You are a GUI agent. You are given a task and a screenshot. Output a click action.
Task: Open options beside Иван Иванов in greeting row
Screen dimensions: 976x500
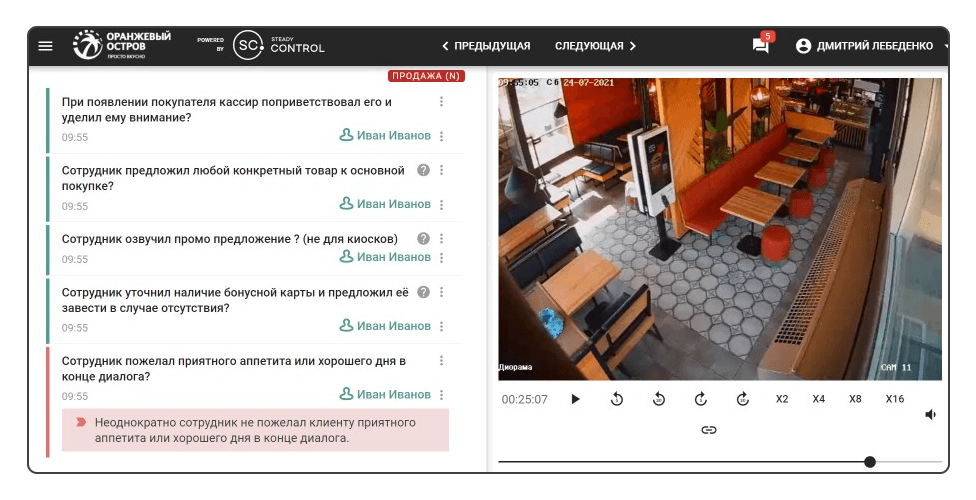441,136
